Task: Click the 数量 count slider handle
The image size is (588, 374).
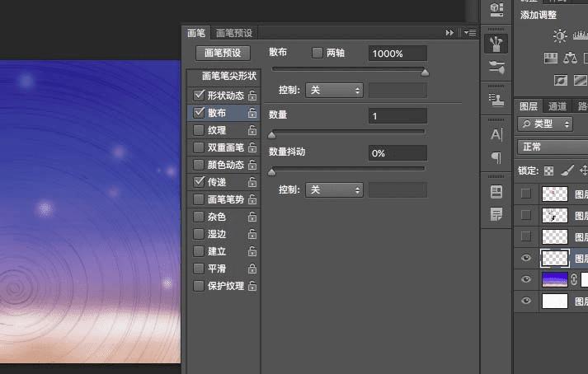Action: (272, 135)
